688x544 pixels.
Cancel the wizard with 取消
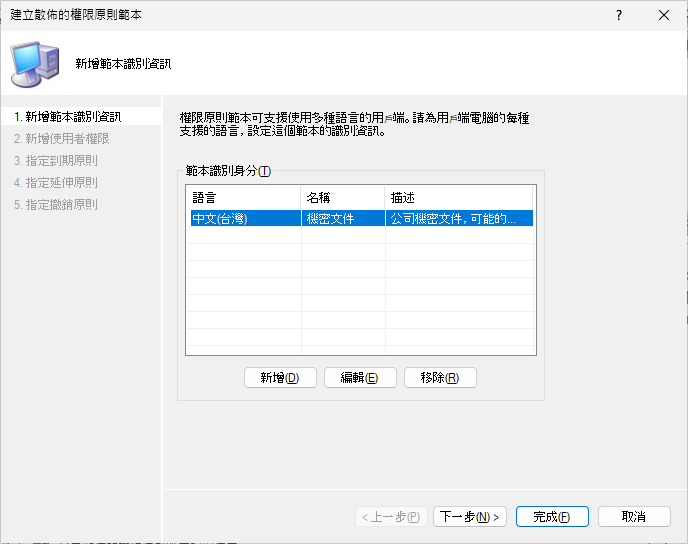point(634,516)
